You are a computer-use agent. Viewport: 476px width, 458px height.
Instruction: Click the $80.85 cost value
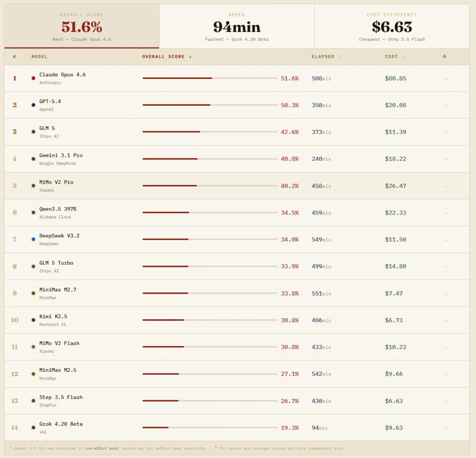[395, 78]
